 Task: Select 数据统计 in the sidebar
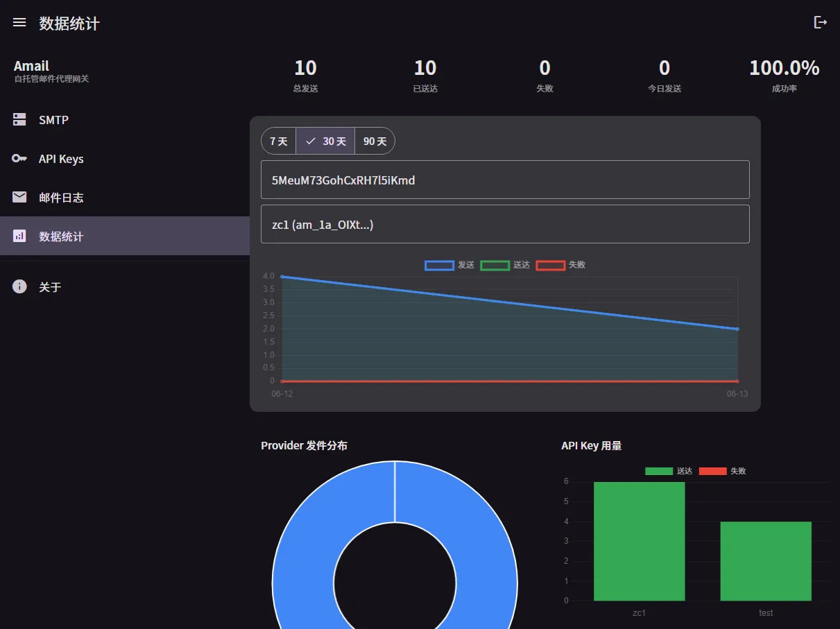tap(125, 236)
